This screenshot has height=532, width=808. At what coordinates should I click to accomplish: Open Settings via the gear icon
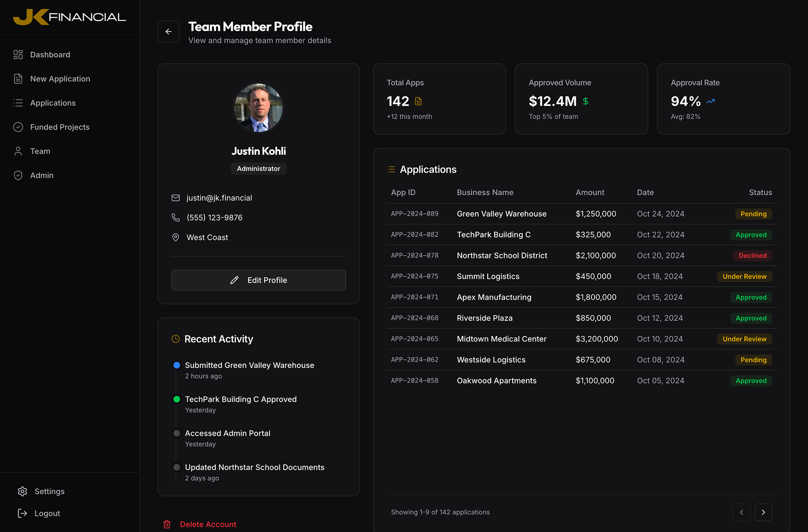tap(23, 491)
